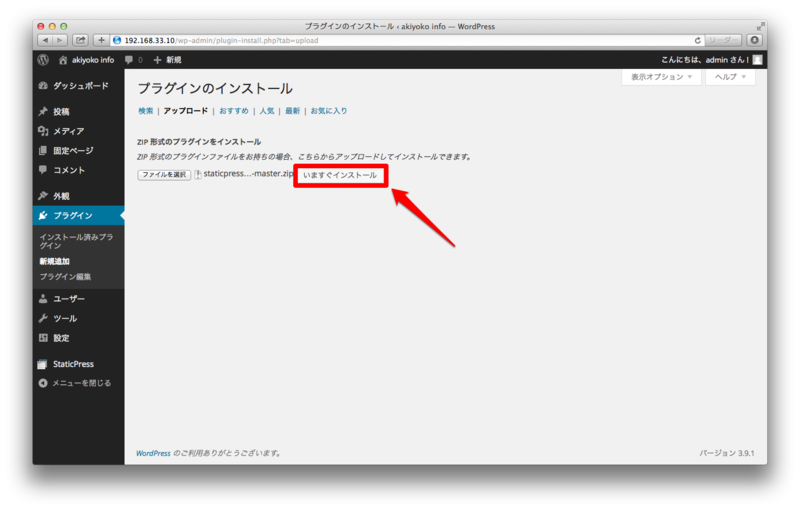
Task: Click the プラグインのインストール page heading
Action: 215,88
